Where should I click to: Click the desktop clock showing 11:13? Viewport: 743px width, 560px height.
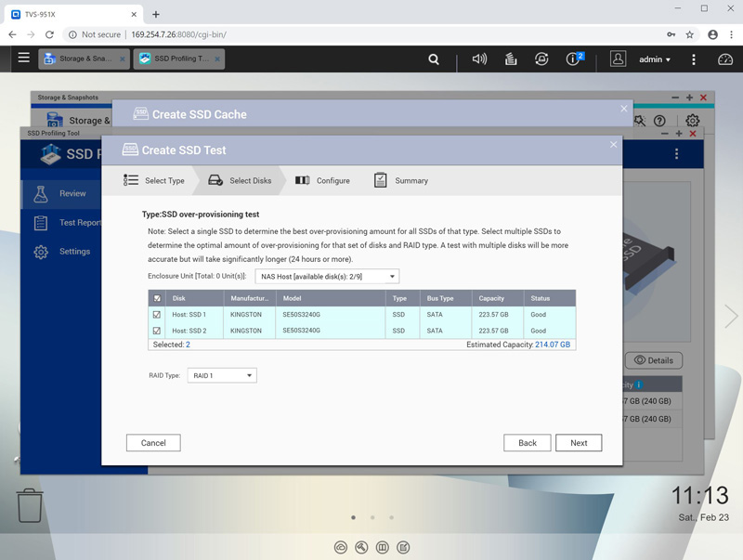point(700,496)
